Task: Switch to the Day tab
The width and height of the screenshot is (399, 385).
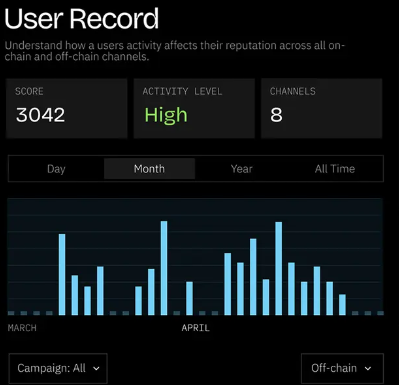Action: (56, 169)
